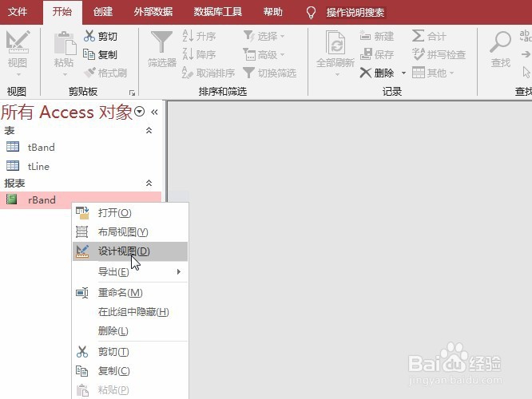The width and height of the screenshot is (532, 399).
Task: Choose 复制(C) from context menu
Action: point(130,371)
